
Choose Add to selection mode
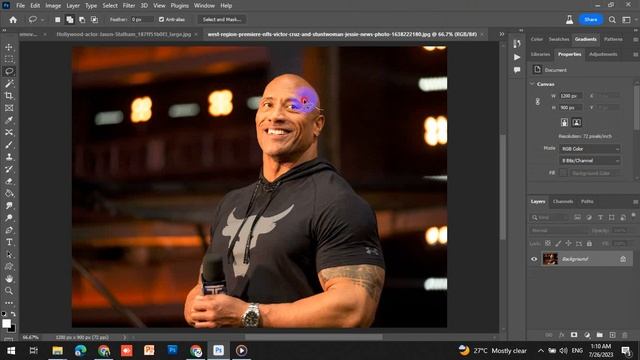tap(70, 19)
